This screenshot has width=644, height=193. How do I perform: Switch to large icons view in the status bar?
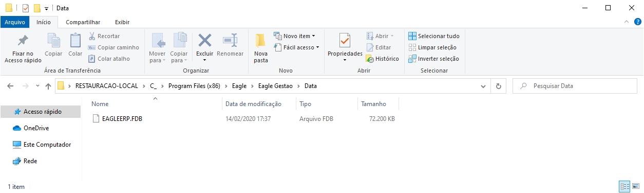click(636, 186)
